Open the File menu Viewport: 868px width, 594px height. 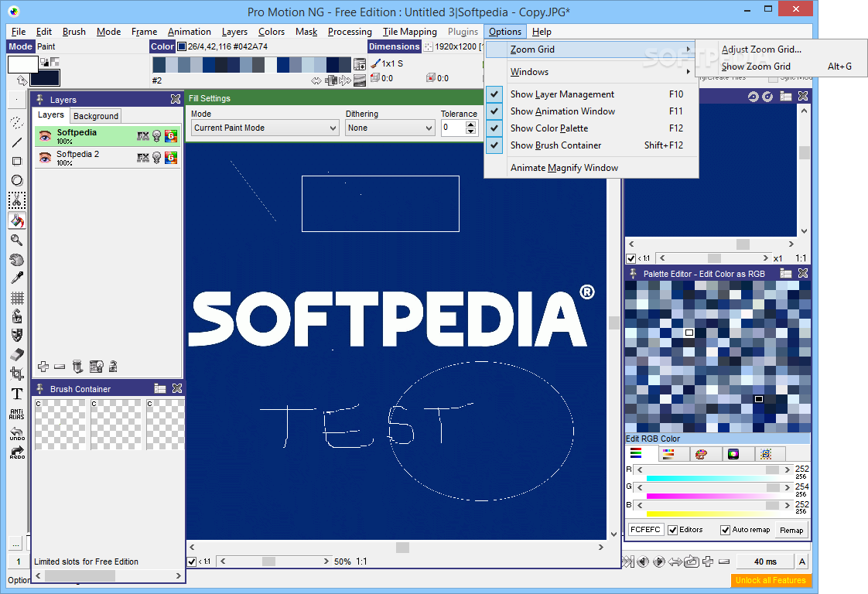tap(19, 32)
